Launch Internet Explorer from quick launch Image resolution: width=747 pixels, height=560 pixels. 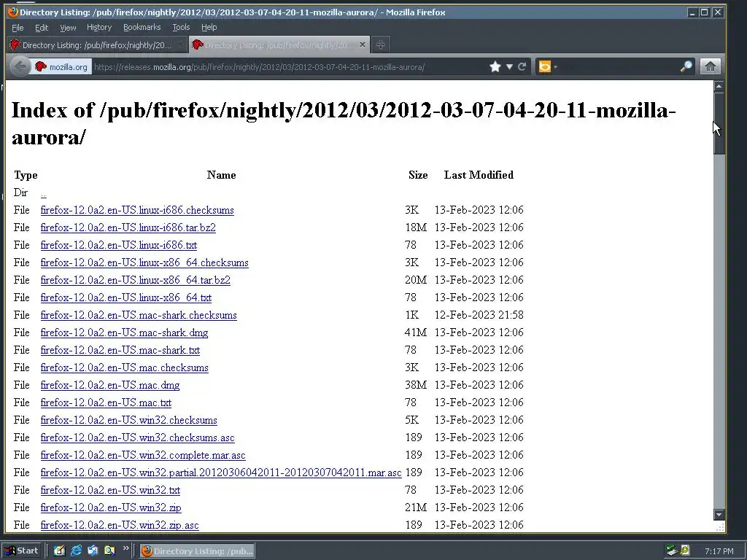pos(76,551)
